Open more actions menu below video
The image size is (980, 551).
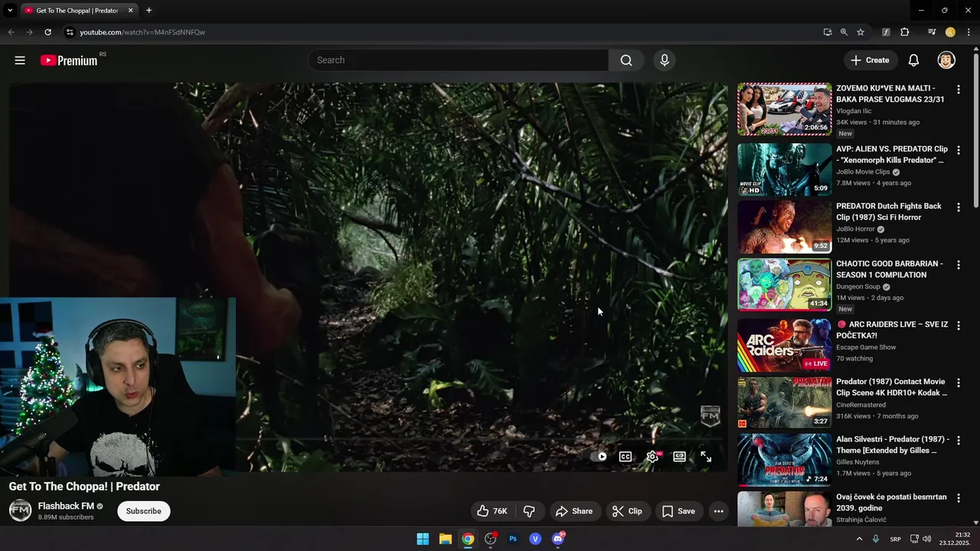[718, 511]
